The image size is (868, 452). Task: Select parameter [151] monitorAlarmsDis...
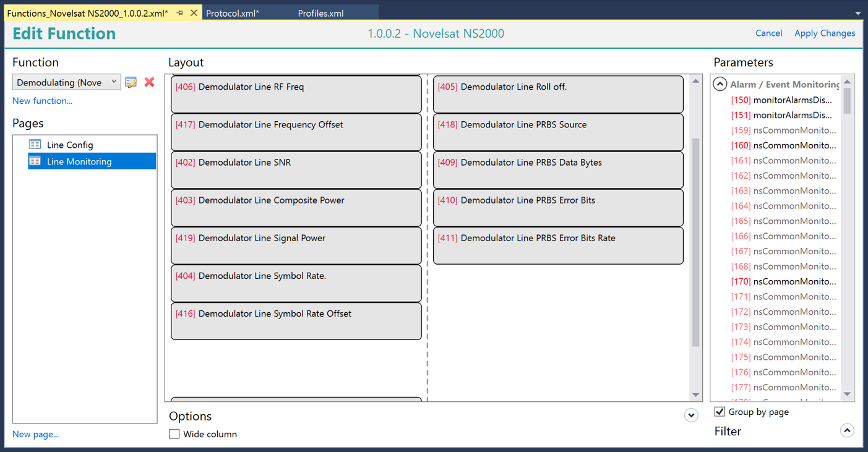pos(782,115)
